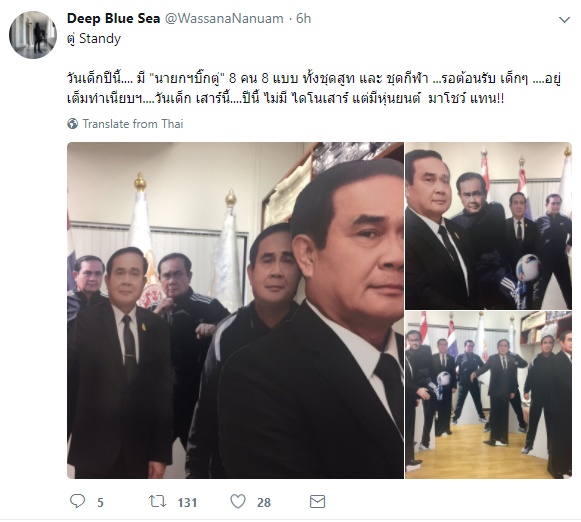
Task: Open the tweet options chevron menu
Action: [x=564, y=20]
